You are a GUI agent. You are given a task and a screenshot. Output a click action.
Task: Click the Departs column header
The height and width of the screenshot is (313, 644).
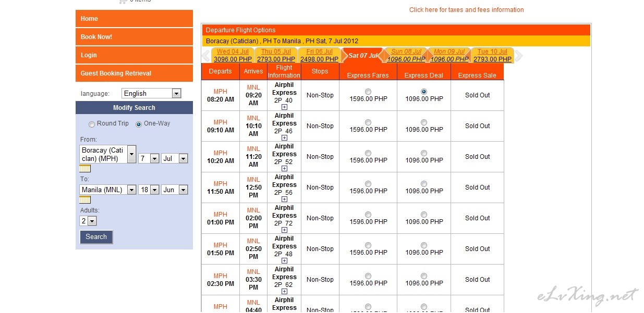pos(220,71)
